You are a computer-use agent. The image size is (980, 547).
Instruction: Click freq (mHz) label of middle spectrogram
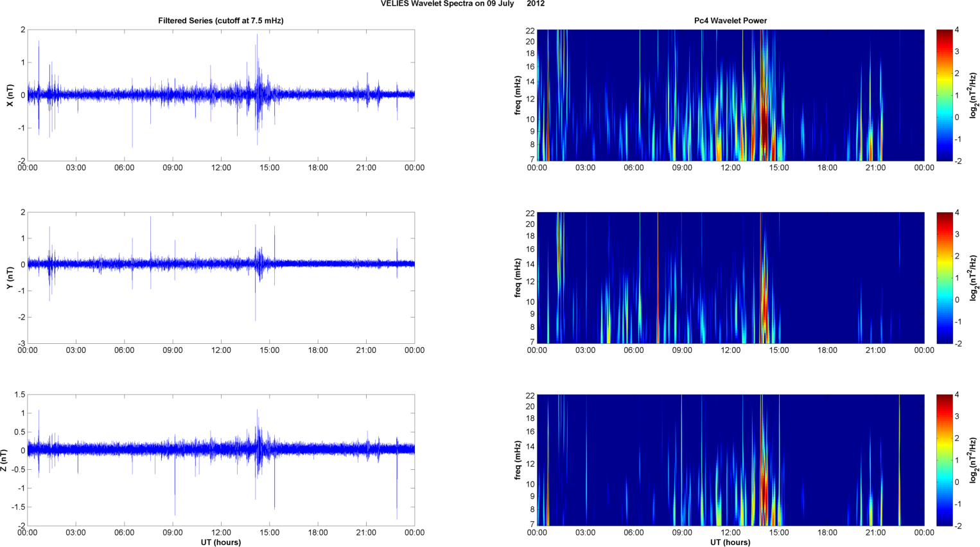[x=518, y=278]
